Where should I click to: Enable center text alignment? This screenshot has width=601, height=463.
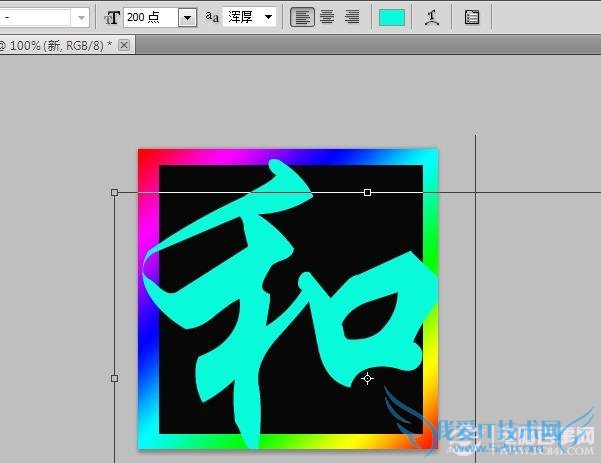point(326,17)
